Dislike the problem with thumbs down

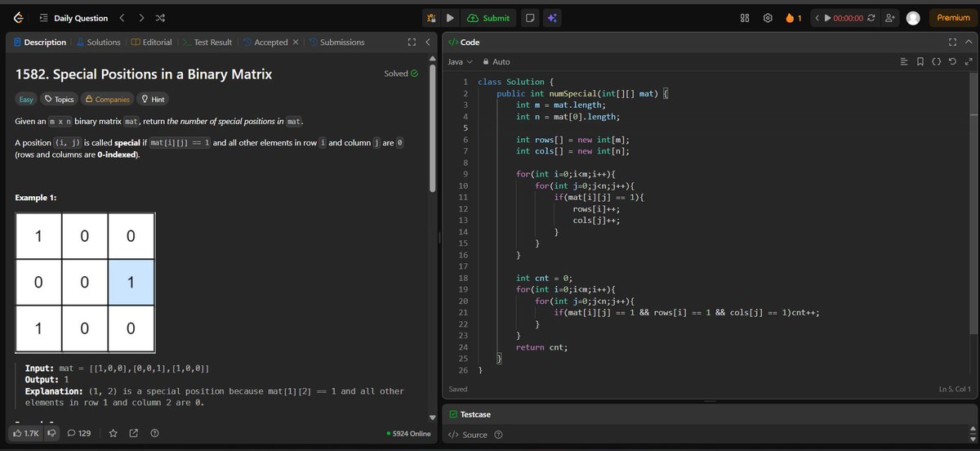[x=53, y=433]
